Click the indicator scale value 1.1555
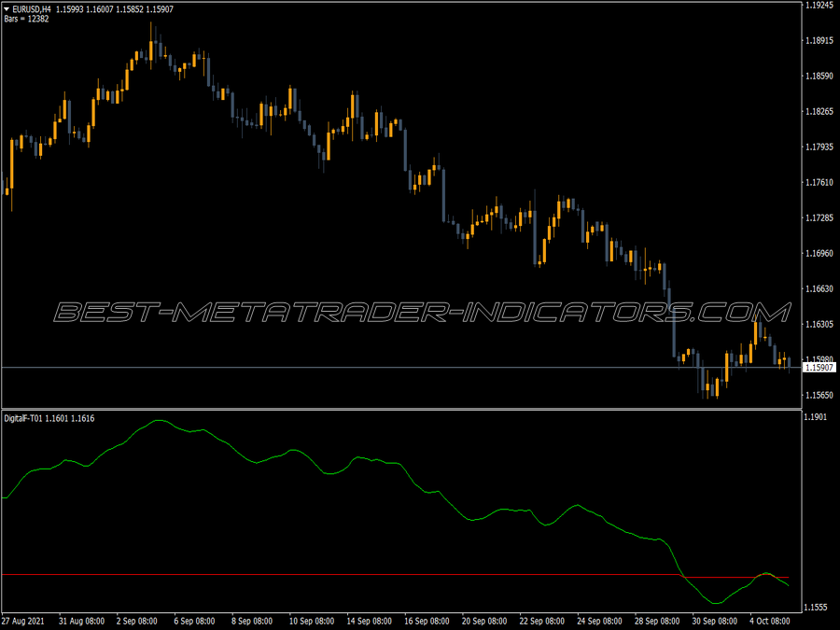 coord(816,608)
